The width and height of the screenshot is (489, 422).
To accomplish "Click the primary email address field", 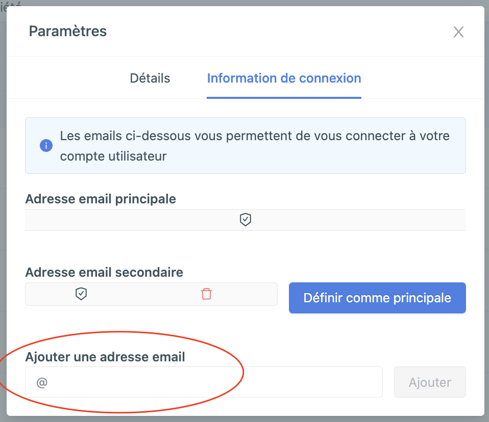I will tap(245, 220).
